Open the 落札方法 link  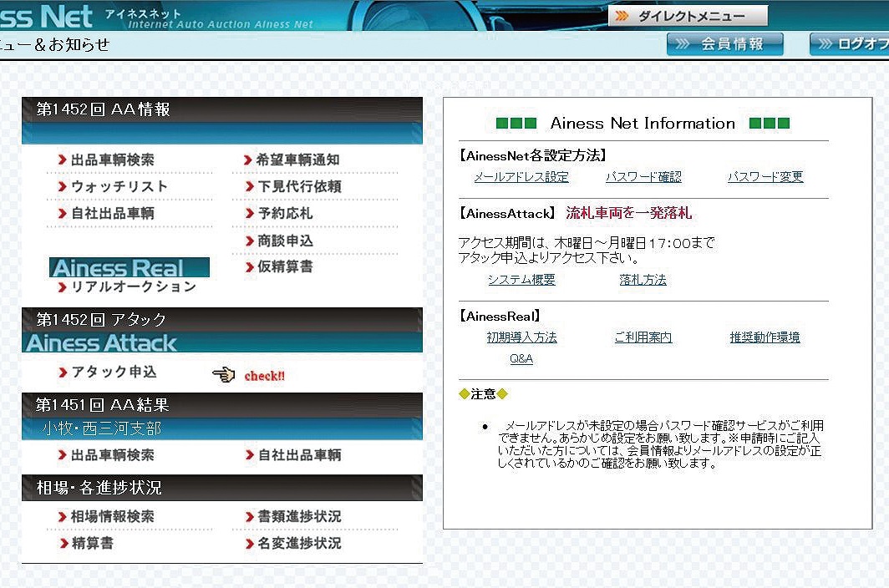[x=643, y=280]
